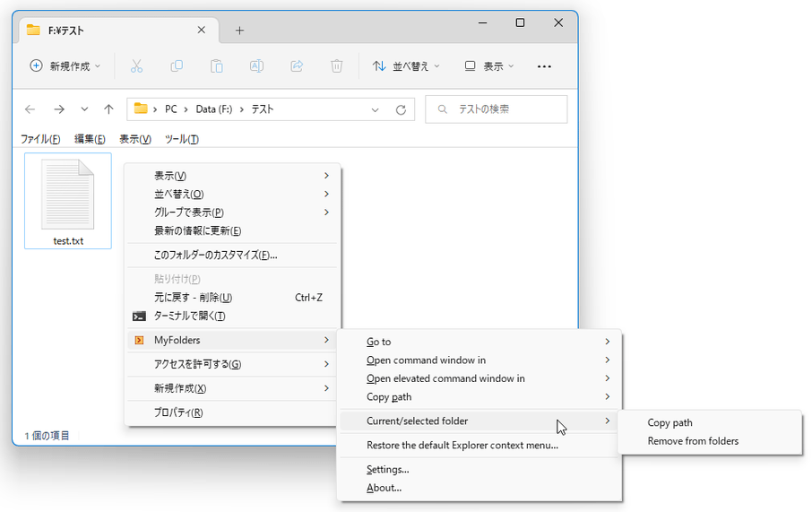Viewport: 812px width, 512px height.
Task: Open the MyFolders context submenu
Action: [x=232, y=340]
